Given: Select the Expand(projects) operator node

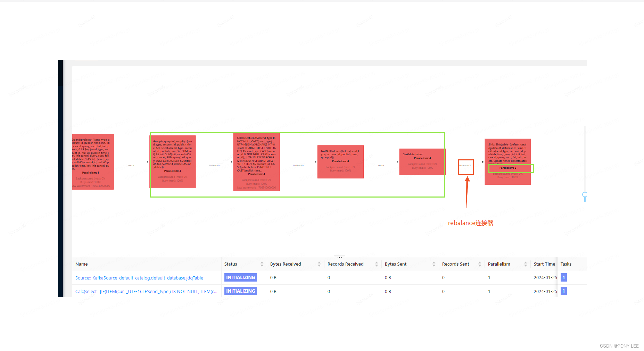Looking at the screenshot, I should (x=93, y=162).
